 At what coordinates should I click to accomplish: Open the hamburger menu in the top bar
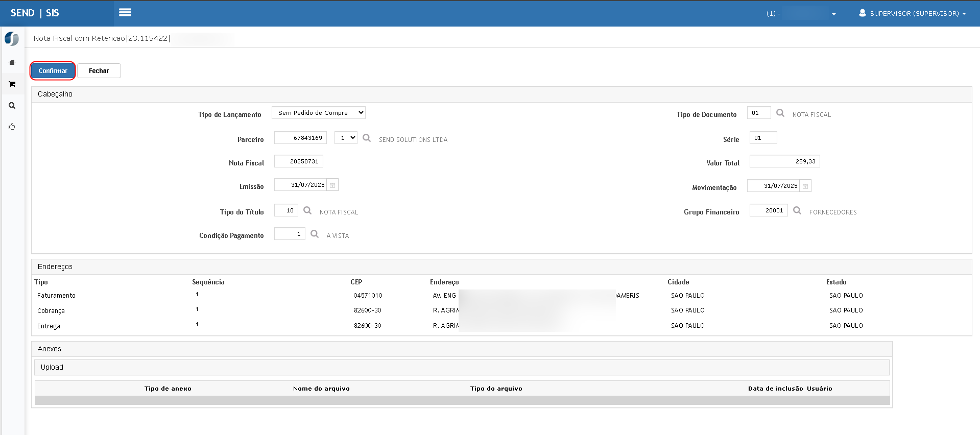(125, 13)
